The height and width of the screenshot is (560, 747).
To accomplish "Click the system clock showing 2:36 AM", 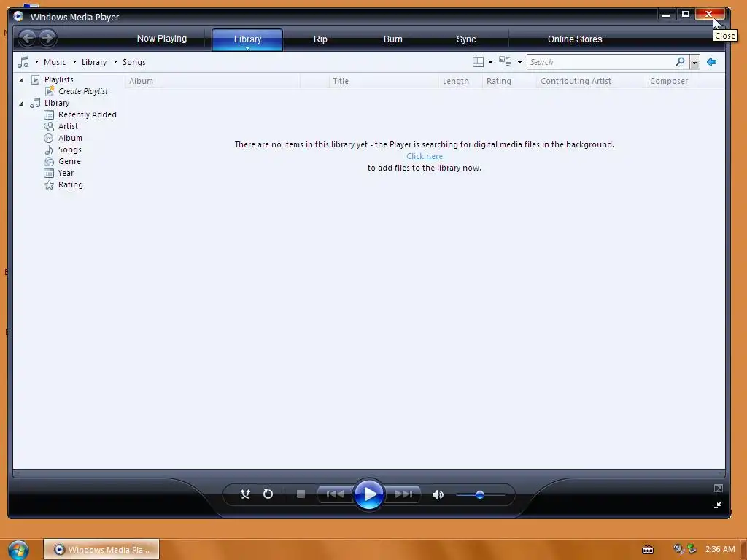I will [720, 549].
